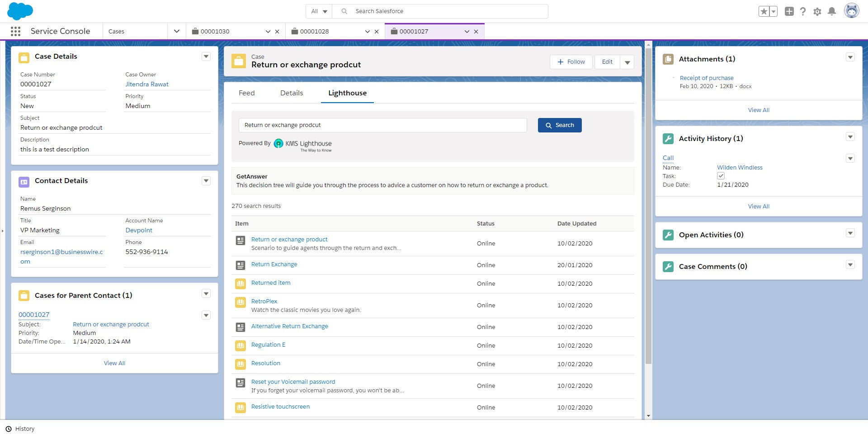This screenshot has width=868, height=438.
Task: Open the Receipt of purchase attachment
Action: 707,78
